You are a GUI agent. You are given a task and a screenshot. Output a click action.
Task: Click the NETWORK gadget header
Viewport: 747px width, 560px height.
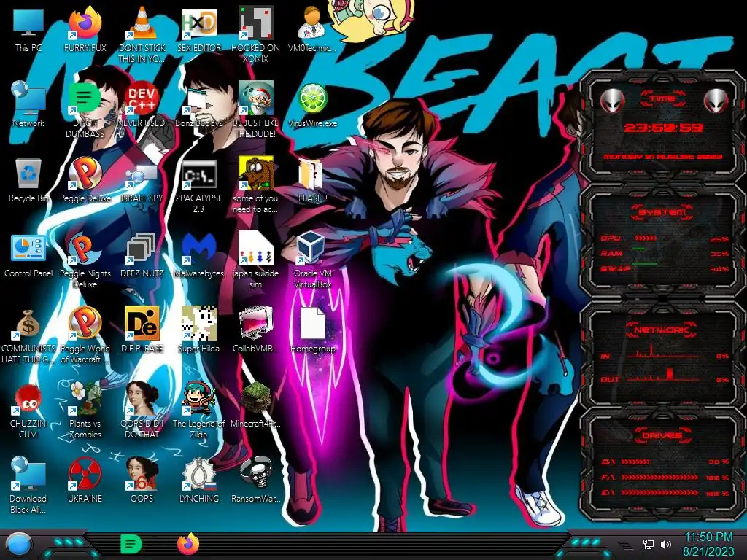(x=662, y=330)
